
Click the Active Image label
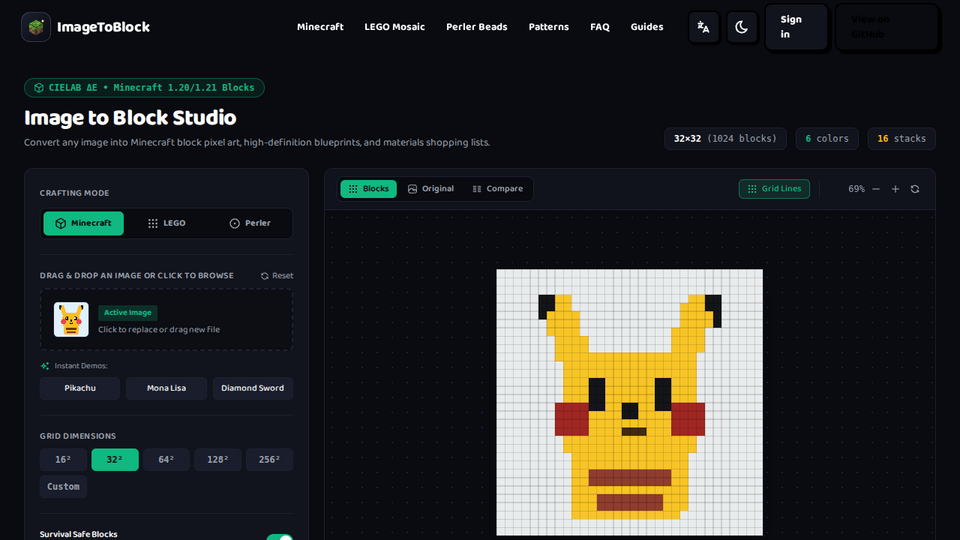pyautogui.click(x=127, y=313)
